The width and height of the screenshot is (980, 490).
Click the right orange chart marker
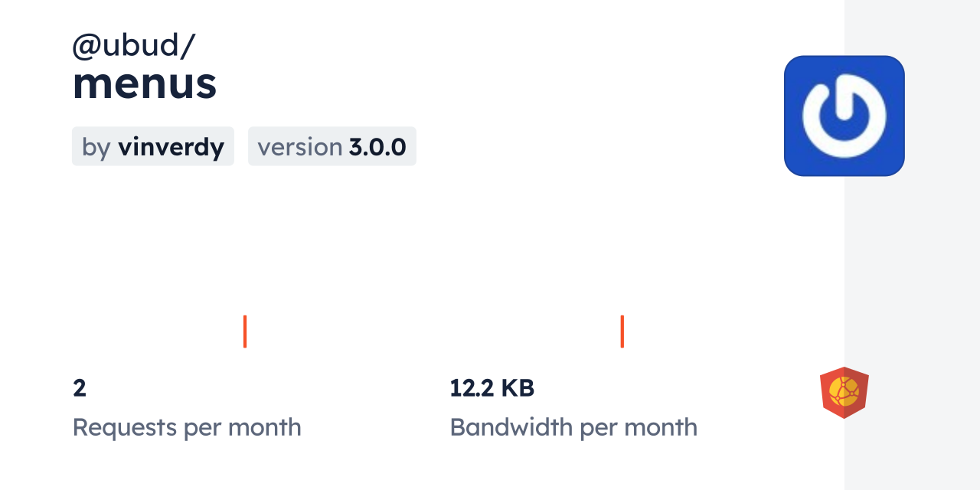click(622, 331)
